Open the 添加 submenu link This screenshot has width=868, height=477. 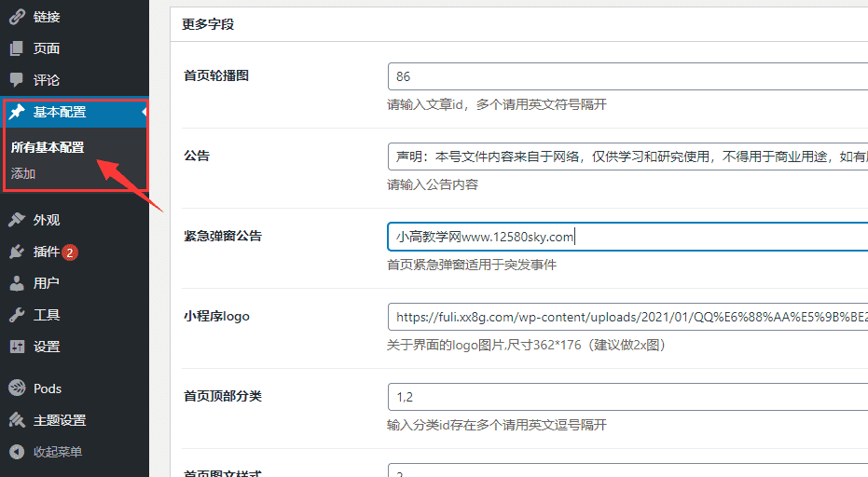click(x=23, y=173)
